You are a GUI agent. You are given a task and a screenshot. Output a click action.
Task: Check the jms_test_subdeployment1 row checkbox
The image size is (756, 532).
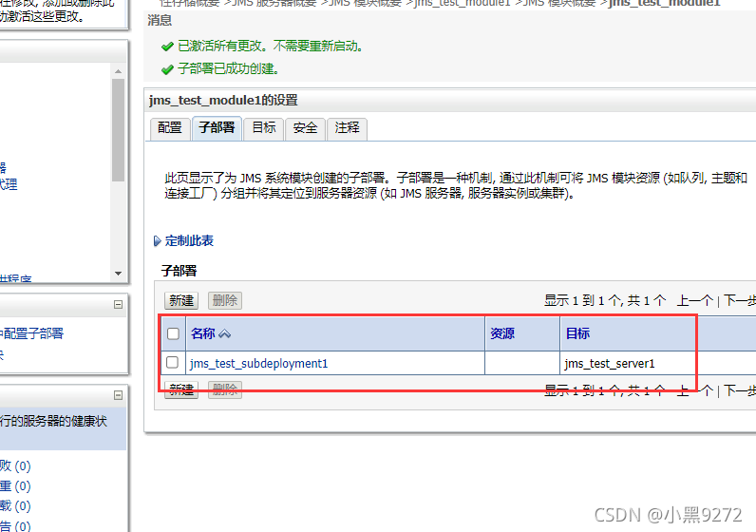(172, 362)
